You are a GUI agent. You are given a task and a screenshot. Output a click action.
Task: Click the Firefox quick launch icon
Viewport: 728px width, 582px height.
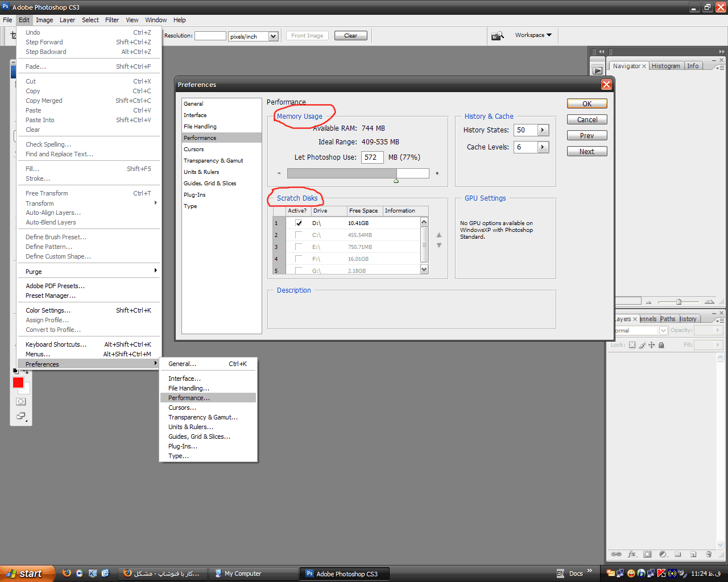coord(67,573)
